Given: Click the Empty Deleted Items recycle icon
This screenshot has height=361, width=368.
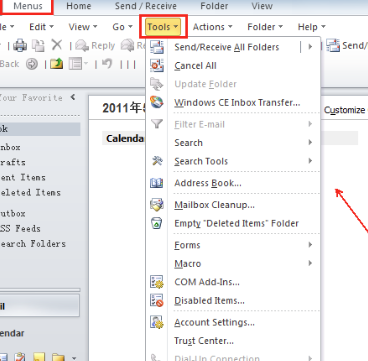Looking at the screenshot, I should 157,223.
